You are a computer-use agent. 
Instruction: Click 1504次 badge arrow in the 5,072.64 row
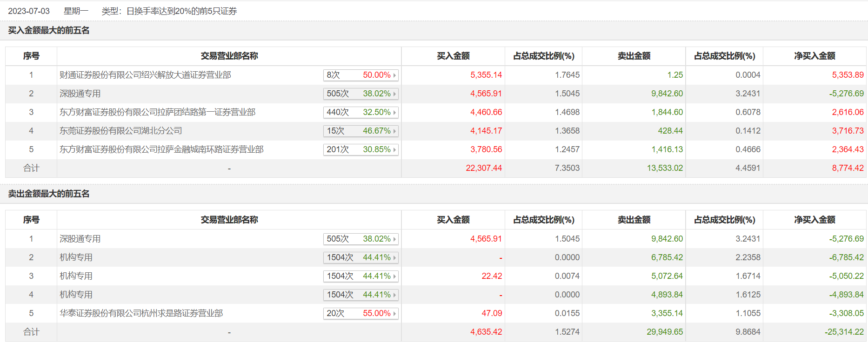tap(394, 277)
